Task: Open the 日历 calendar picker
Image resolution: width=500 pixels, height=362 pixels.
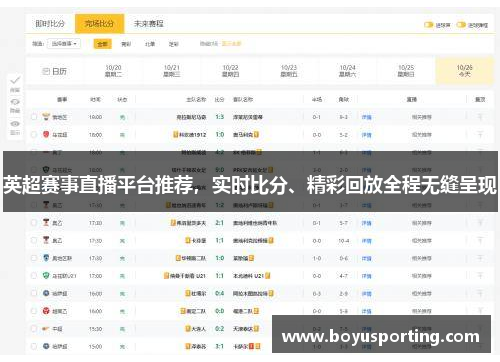Action: (54, 71)
